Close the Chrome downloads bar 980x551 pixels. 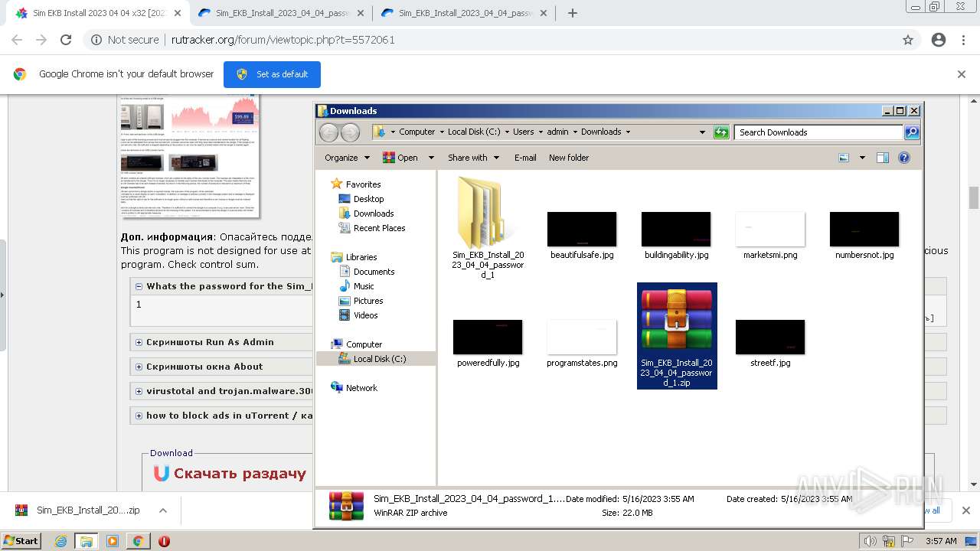click(965, 510)
